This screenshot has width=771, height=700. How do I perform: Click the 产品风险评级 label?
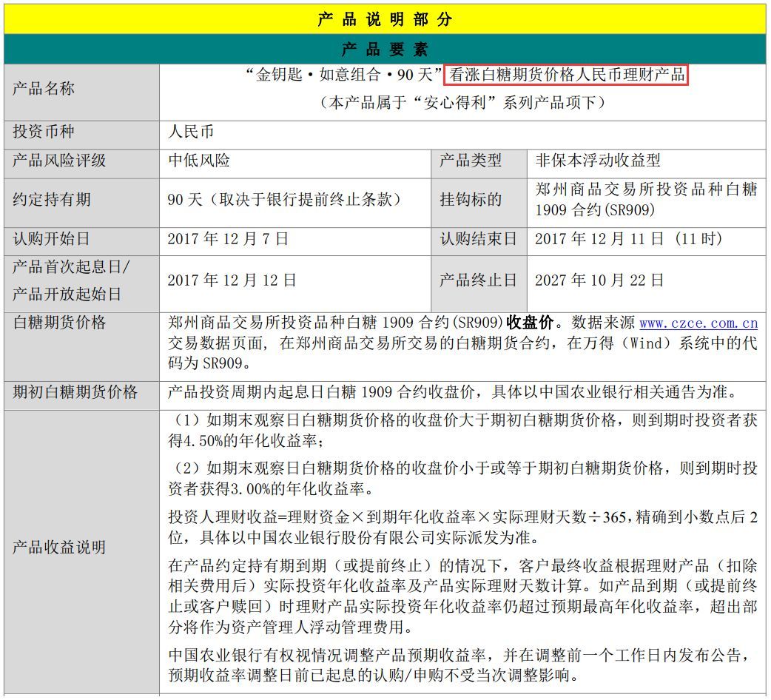59,161
